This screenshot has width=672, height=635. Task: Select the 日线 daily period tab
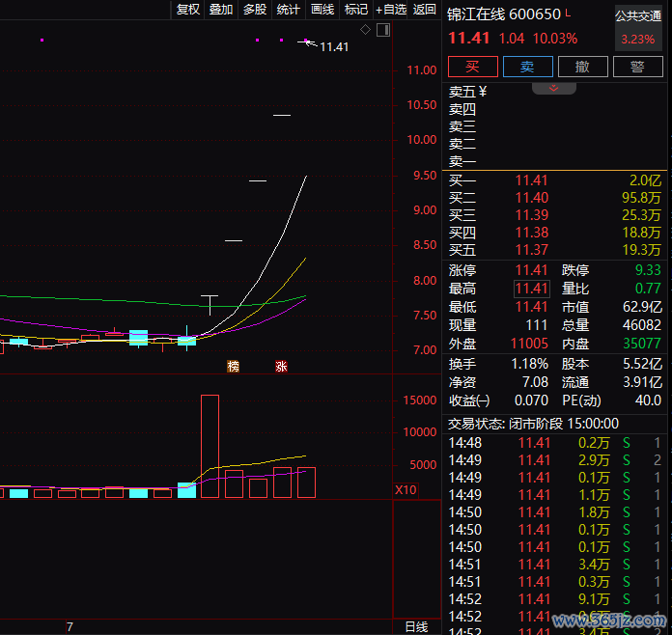416,627
